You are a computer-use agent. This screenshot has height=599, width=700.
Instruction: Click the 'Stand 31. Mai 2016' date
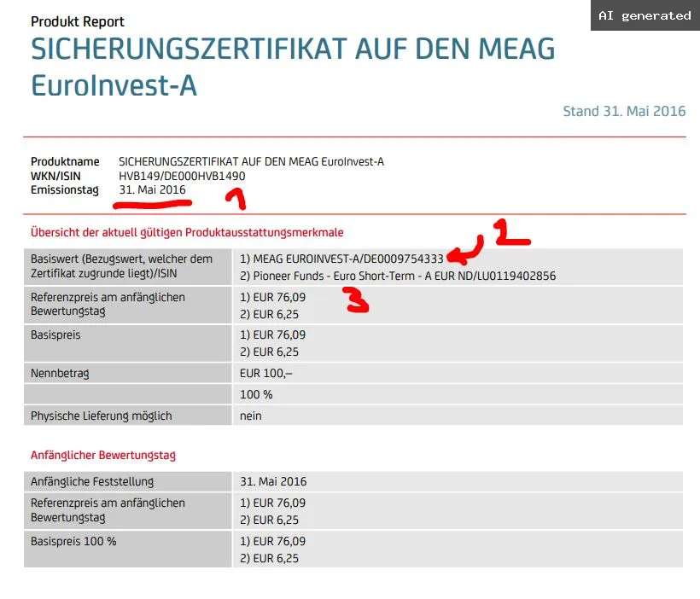(x=624, y=111)
